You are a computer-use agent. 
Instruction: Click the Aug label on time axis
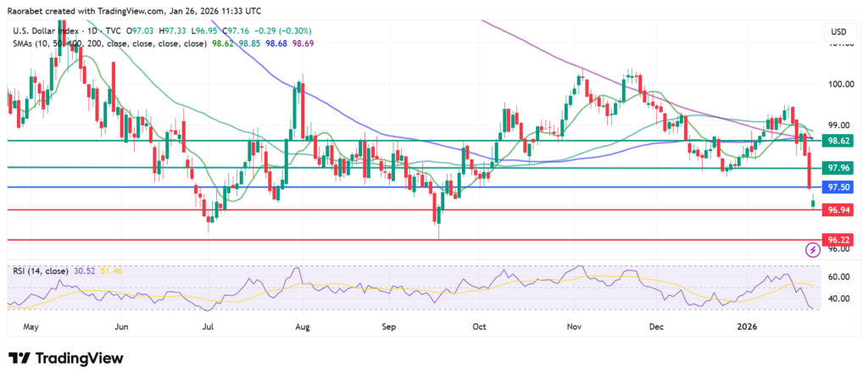point(300,326)
